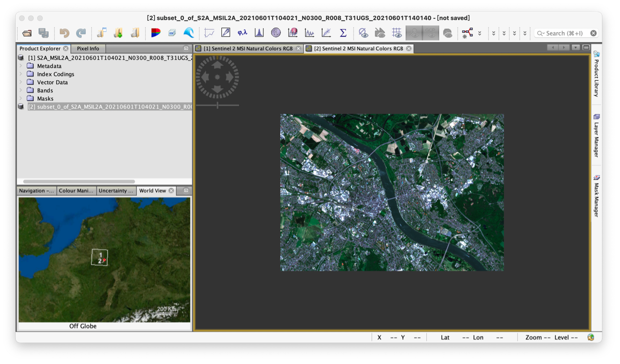
Task: Open the Information window icon
Action: [x=276, y=33]
